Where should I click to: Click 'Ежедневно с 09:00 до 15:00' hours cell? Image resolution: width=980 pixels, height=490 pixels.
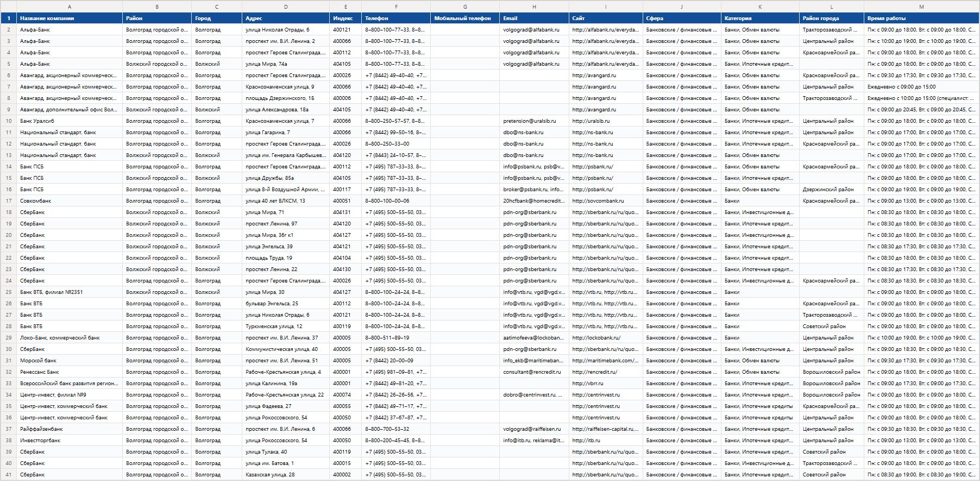(921, 87)
